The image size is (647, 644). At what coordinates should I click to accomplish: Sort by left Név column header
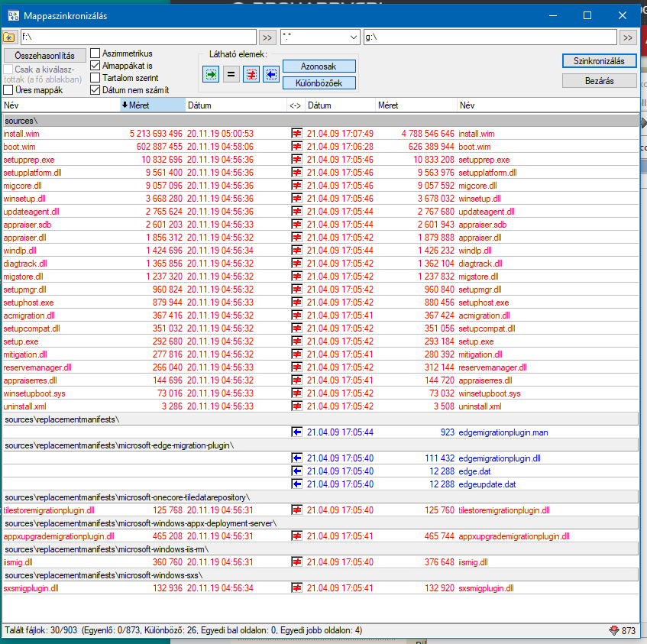point(61,105)
